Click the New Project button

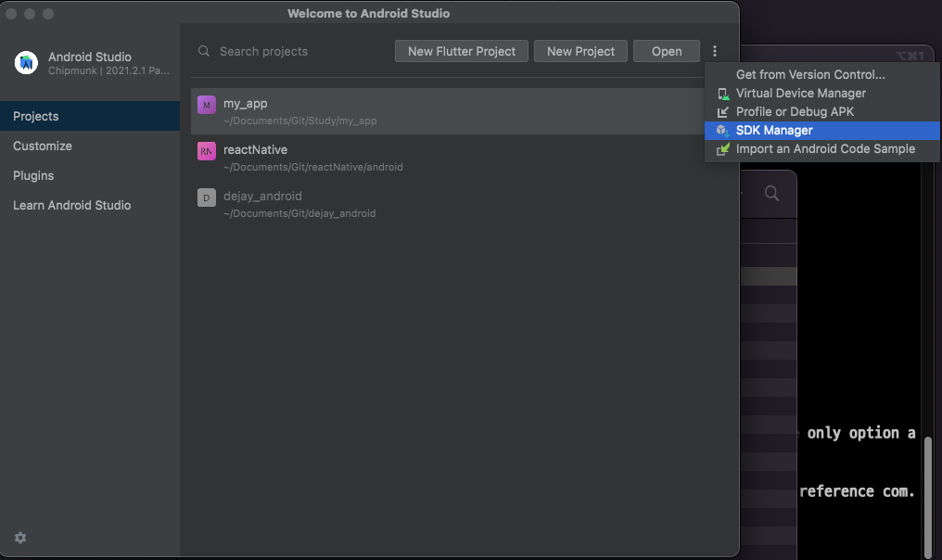point(580,51)
